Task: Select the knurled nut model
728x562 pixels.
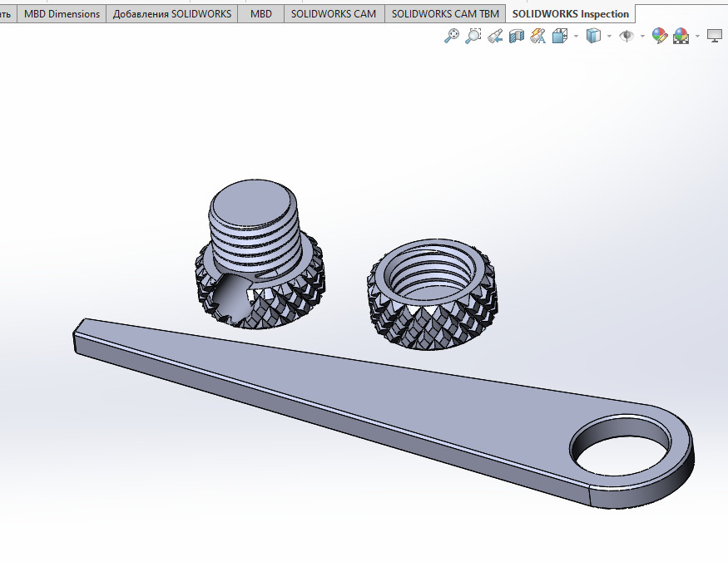Action: [433, 294]
